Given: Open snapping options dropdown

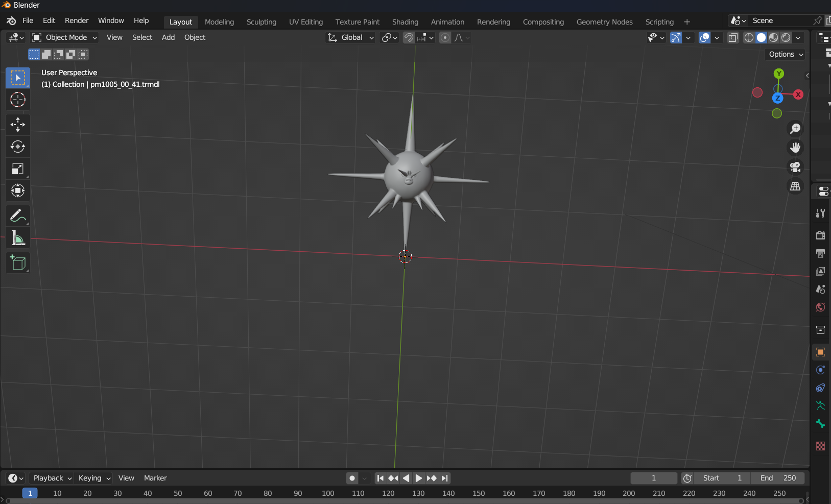Looking at the screenshot, I should click(425, 37).
